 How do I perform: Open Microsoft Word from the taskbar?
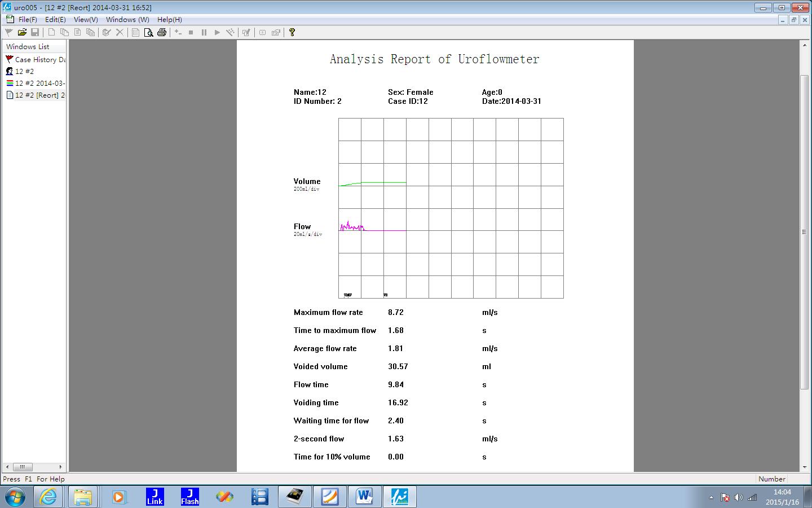coord(364,497)
